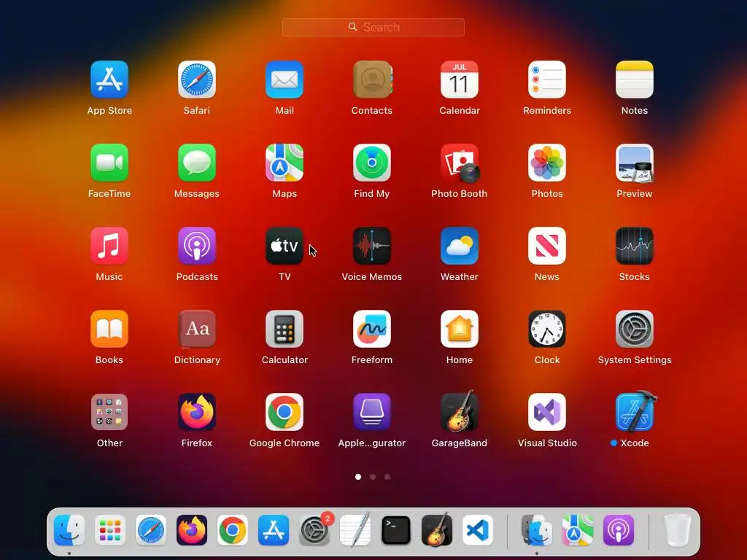Open the News app

(547, 246)
